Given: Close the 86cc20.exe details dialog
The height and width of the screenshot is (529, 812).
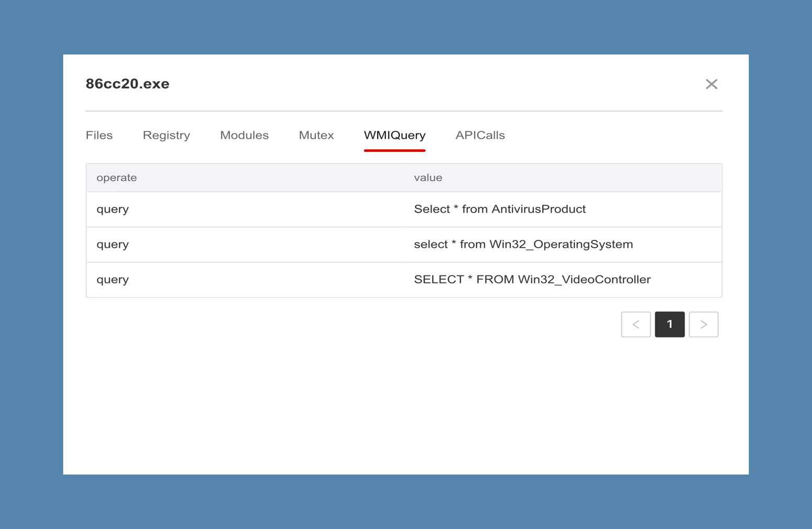Looking at the screenshot, I should pos(711,84).
